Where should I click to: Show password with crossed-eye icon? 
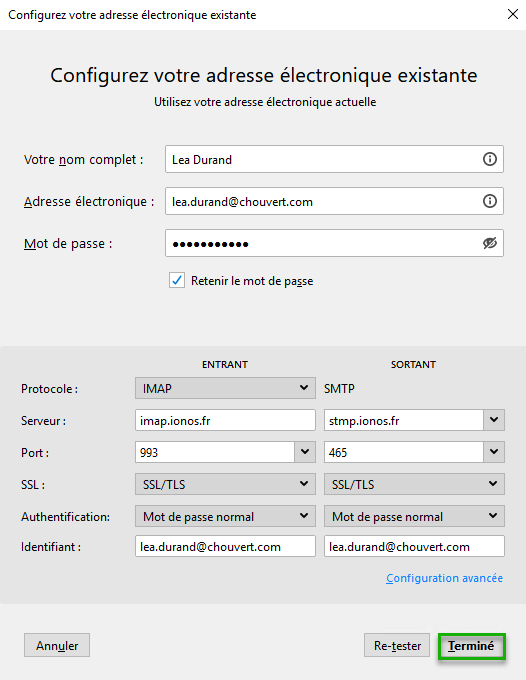tap(490, 243)
